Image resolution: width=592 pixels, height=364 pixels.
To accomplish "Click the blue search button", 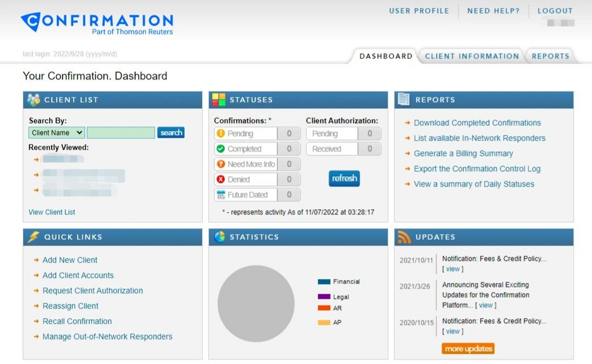I will pyautogui.click(x=171, y=133).
